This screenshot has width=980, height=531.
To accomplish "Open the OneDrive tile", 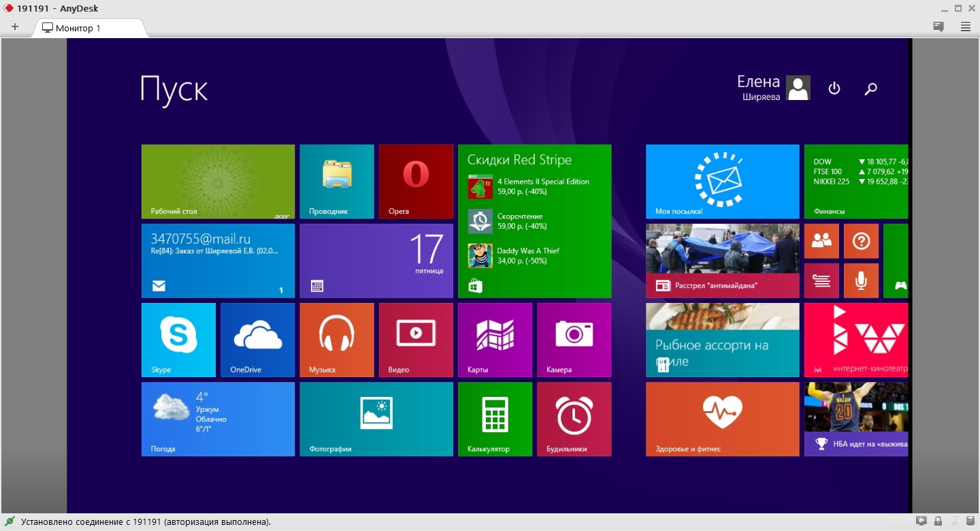I will pos(257,340).
